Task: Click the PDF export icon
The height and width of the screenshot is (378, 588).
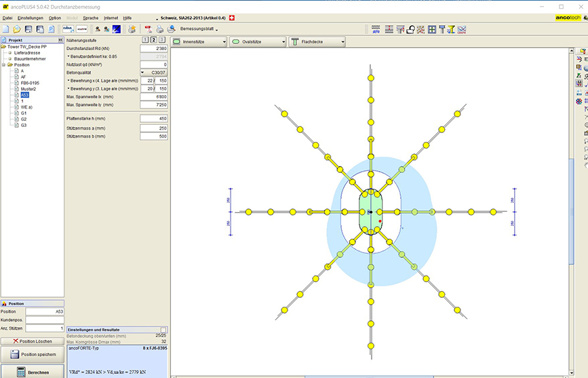Action: click(x=148, y=29)
